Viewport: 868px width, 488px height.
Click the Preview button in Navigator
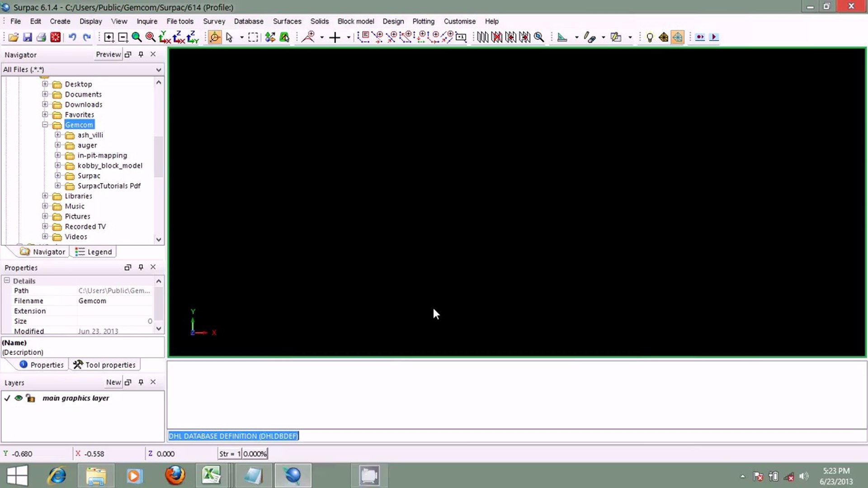pyautogui.click(x=108, y=54)
